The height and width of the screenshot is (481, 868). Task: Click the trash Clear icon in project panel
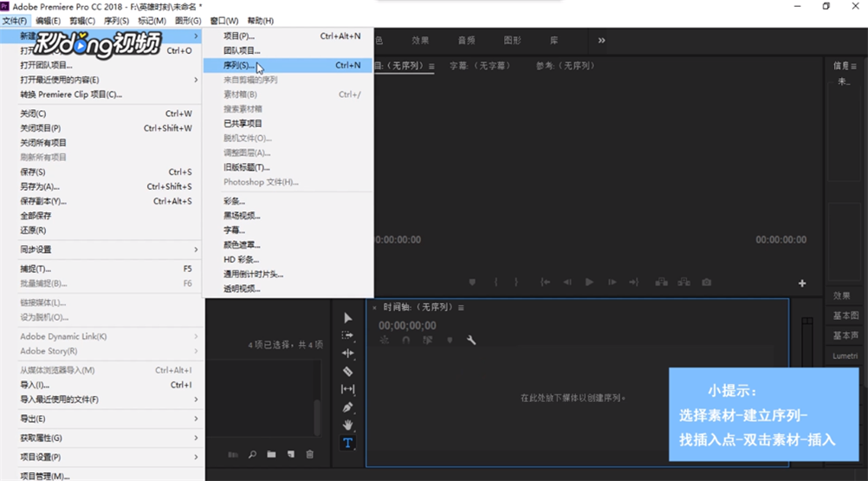[x=310, y=454]
